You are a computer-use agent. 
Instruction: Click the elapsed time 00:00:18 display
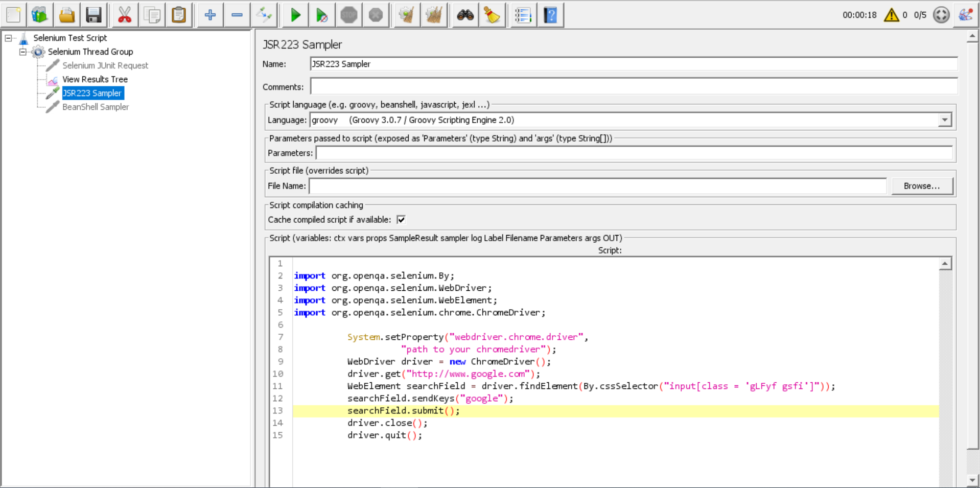tap(859, 15)
